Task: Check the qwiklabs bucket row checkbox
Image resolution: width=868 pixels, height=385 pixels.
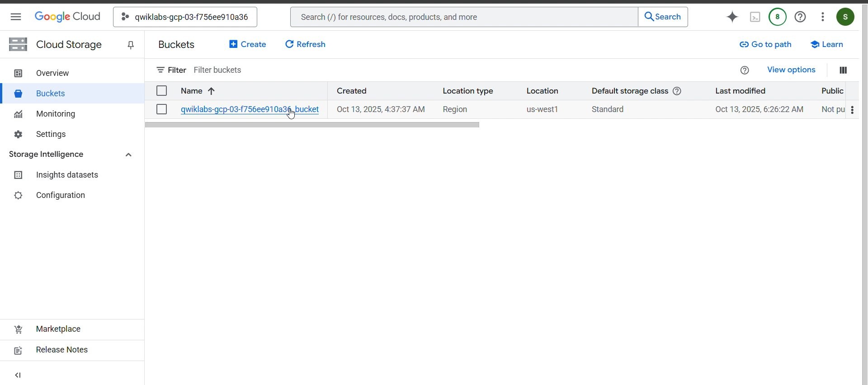Action: [161, 109]
